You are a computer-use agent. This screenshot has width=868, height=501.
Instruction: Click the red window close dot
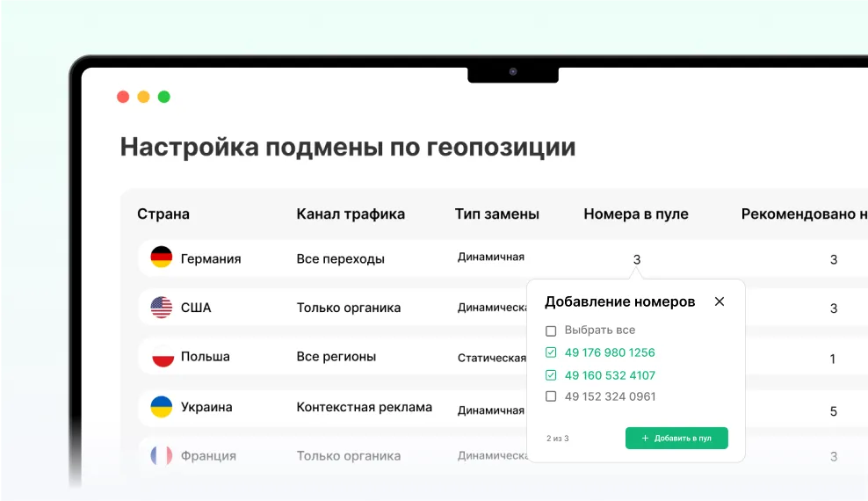coord(123,97)
